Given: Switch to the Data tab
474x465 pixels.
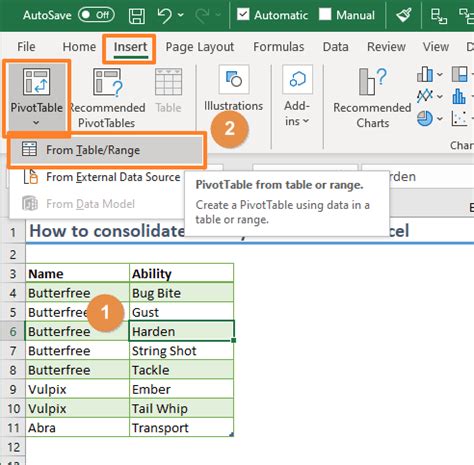Looking at the screenshot, I should point(335,47).
